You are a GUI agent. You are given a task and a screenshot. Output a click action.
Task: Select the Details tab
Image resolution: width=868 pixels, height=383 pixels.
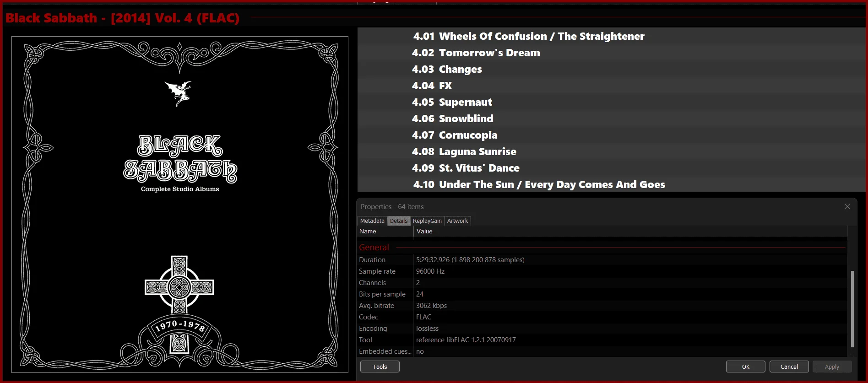(x=399, y=221)
